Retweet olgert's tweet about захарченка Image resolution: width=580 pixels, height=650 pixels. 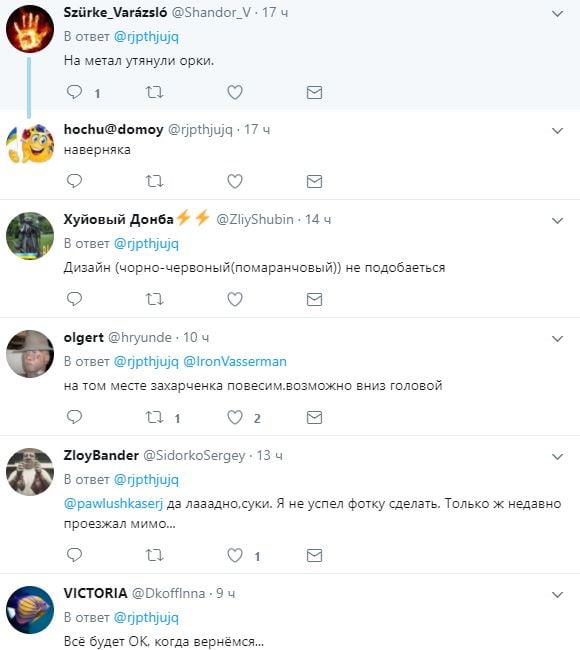[x=154, y=417]
